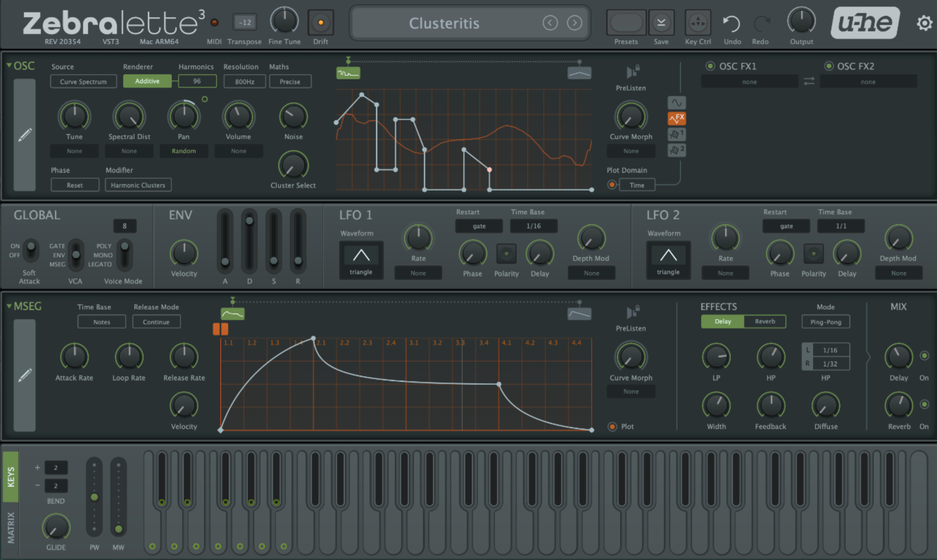This screenshot has height=560, width=937.
Task: Go to next preset arrow
Action: pyautogui.click(x=574, y=23)
